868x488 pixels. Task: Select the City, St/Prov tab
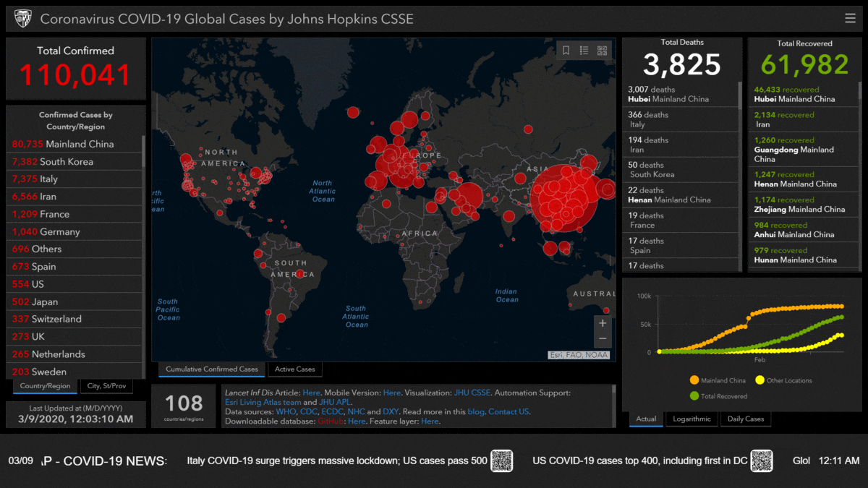(x=106, y=386)
